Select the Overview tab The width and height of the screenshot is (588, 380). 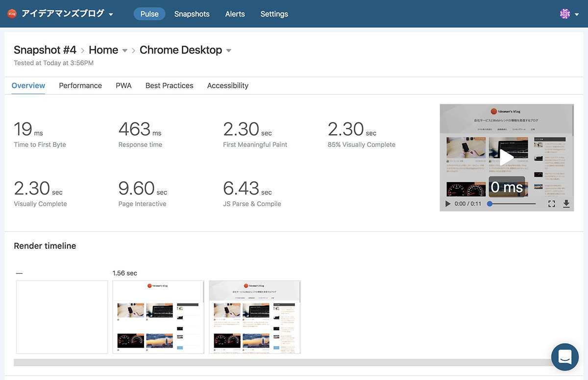point(28,85)
